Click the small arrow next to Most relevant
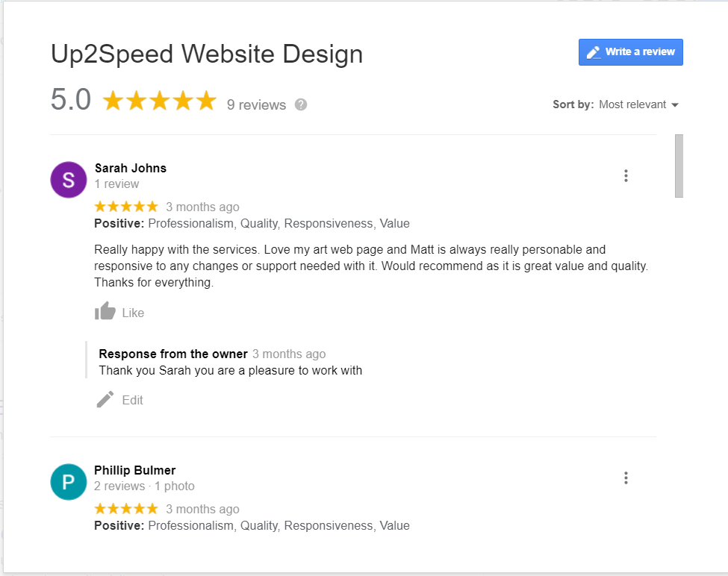The width and height of the screenshot is (728, 576). (675, 104)
